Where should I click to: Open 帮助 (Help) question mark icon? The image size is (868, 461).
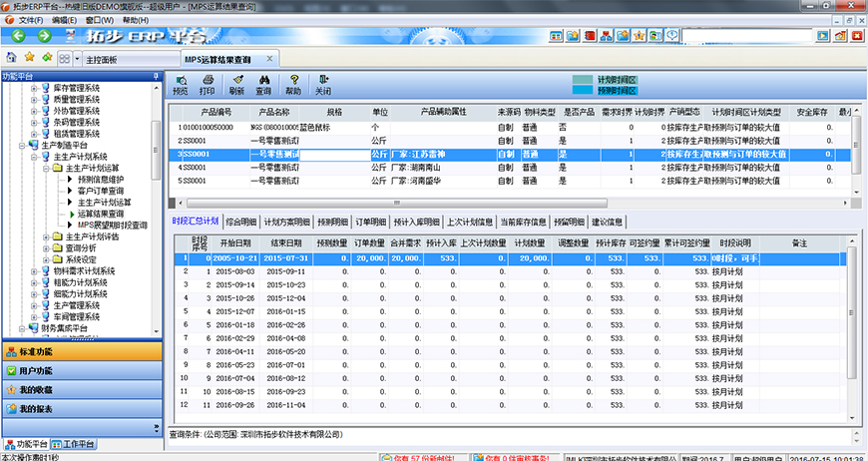click(293, 84)
